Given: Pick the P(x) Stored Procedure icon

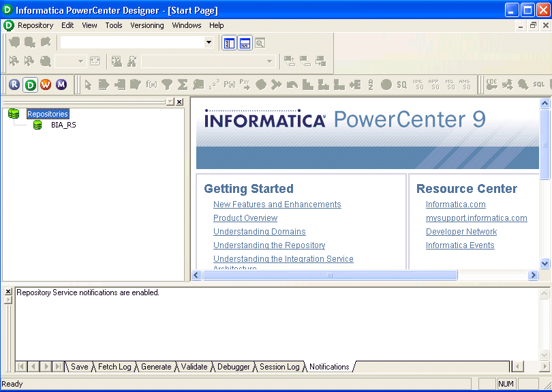Looking at the screenshot, I should tap(230, 85).
